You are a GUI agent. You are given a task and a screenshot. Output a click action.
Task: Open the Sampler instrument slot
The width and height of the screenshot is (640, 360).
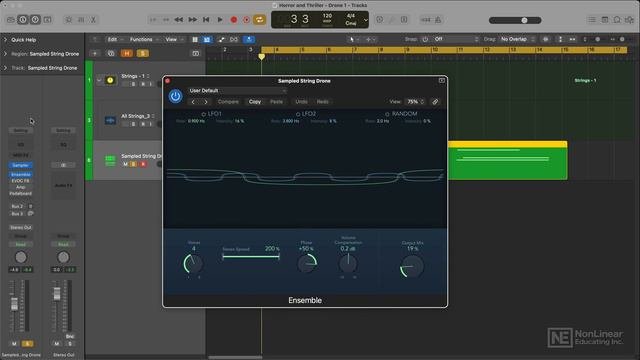[20, 165]
